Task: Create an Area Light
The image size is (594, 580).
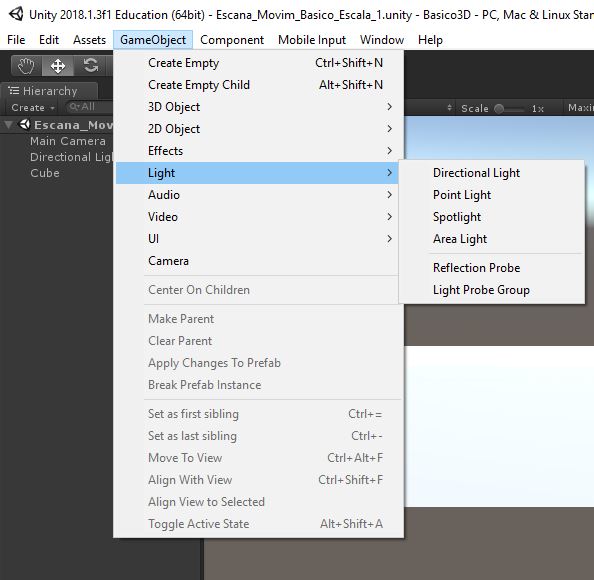Action: pos(492,239)
